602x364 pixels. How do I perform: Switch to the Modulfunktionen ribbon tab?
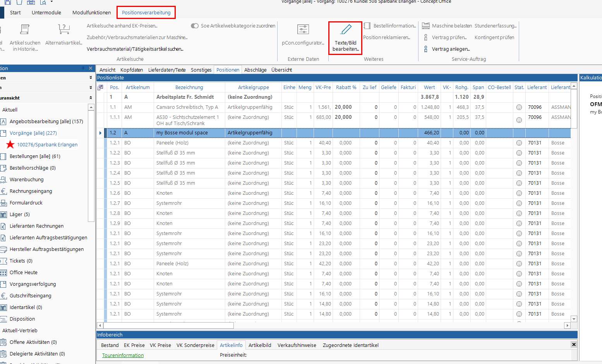[x=91, y=12]
